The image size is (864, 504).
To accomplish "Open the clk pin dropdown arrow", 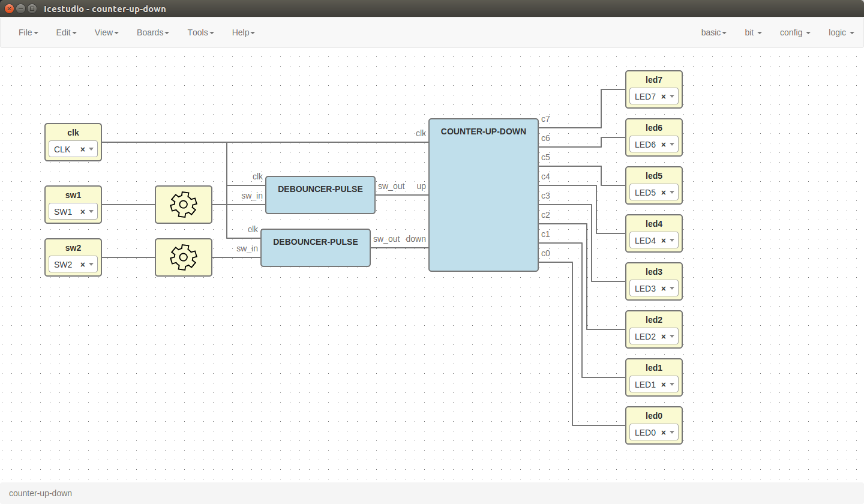I will pos(91,149).
